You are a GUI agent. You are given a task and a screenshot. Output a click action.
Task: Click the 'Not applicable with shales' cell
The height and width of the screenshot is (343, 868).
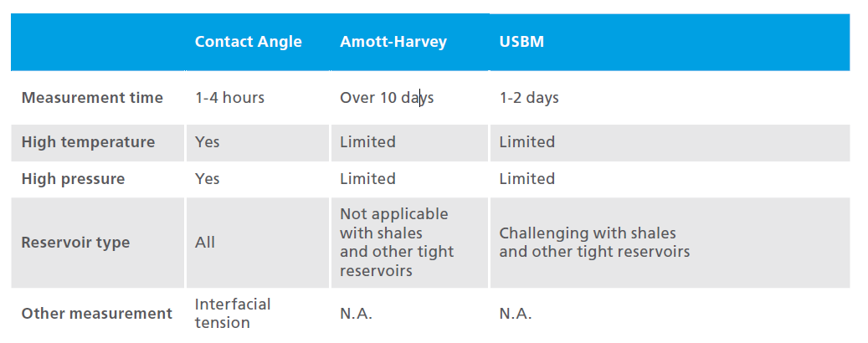pos(396,243)
